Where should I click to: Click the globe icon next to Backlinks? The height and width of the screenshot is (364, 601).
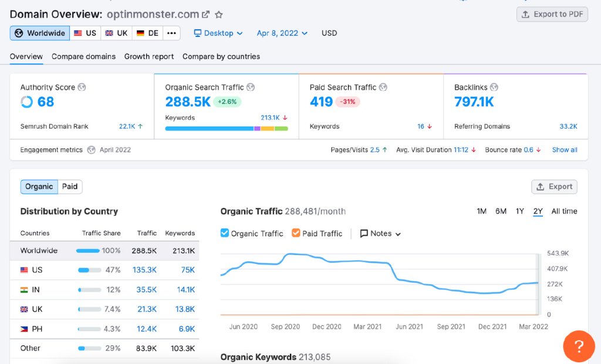[494, 87]
